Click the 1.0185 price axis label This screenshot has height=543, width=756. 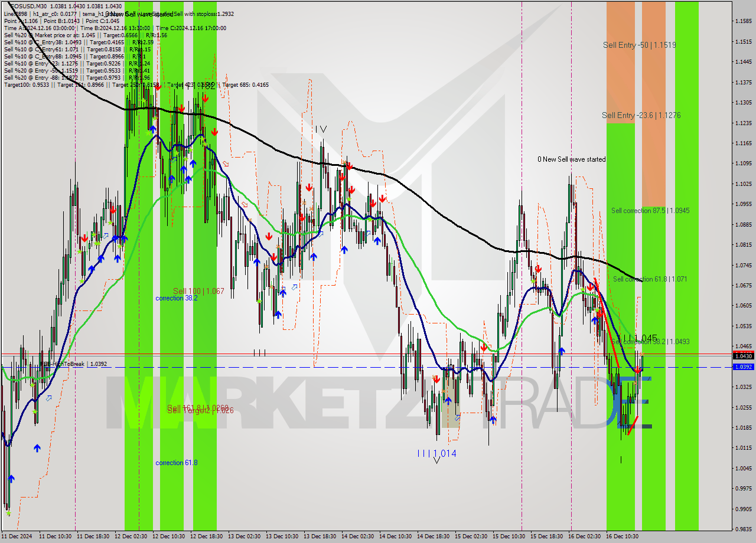pos(744,427)
